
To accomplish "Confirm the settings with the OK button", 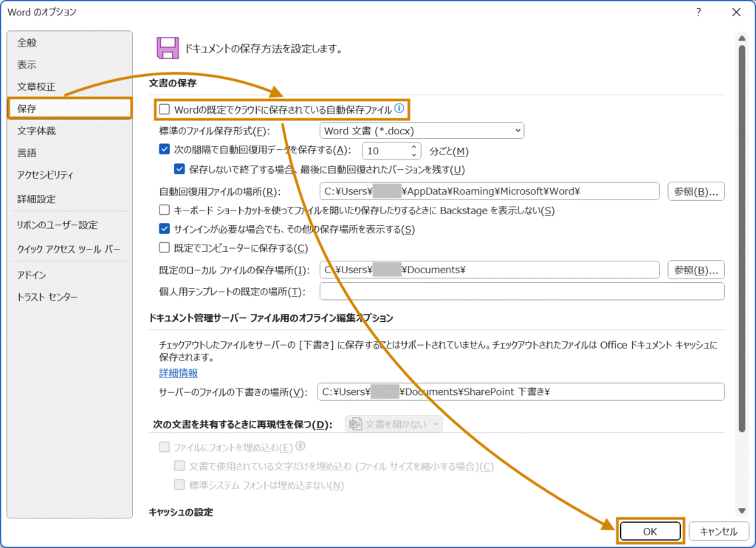I will [x=650, y=531].
